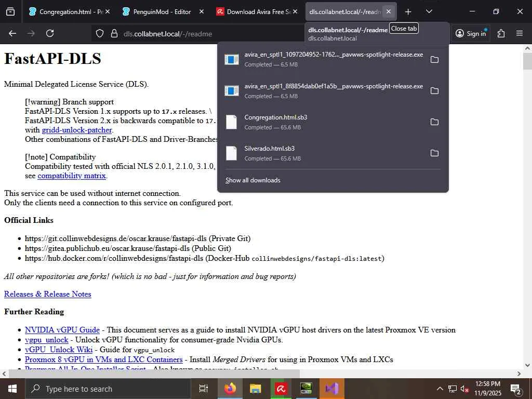List all tabs dropdown arrow
The width and height of the screenshot is (532, 399).
click(x=429, y=12)
